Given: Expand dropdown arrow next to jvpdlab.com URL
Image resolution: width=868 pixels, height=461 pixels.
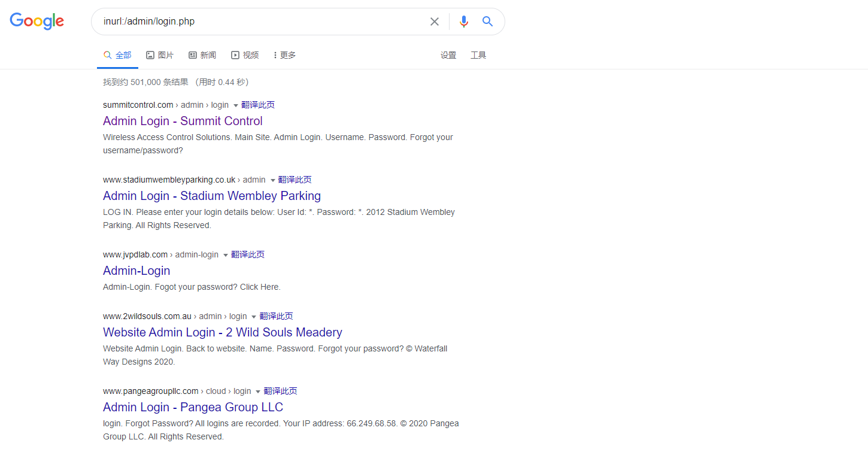Looking at the screenshot, I should coord(226,255).
